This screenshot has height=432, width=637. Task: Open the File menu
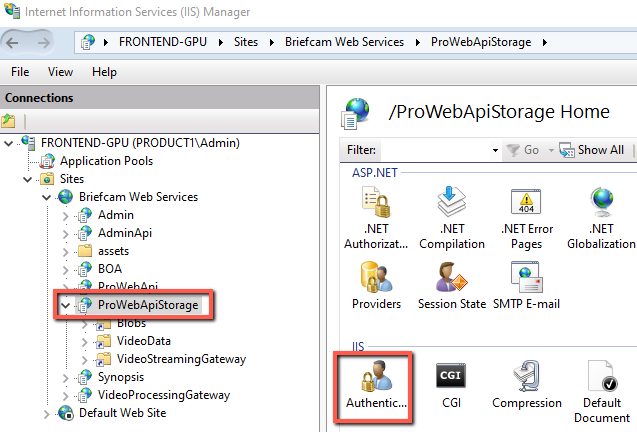pos(20,72)
